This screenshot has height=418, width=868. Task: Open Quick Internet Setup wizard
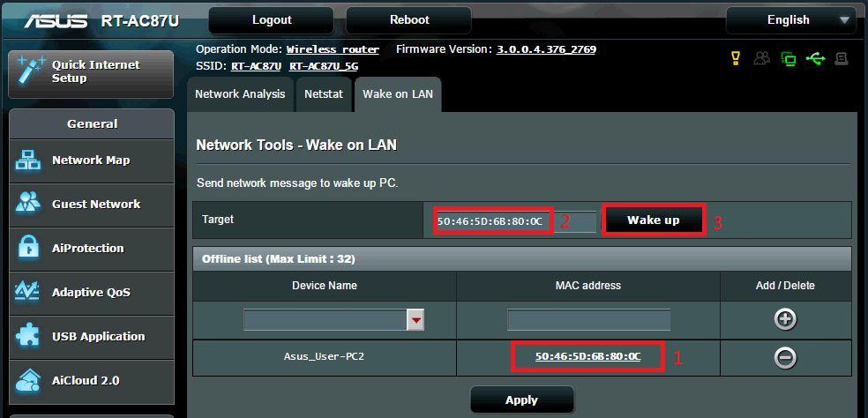click(91, 72)
